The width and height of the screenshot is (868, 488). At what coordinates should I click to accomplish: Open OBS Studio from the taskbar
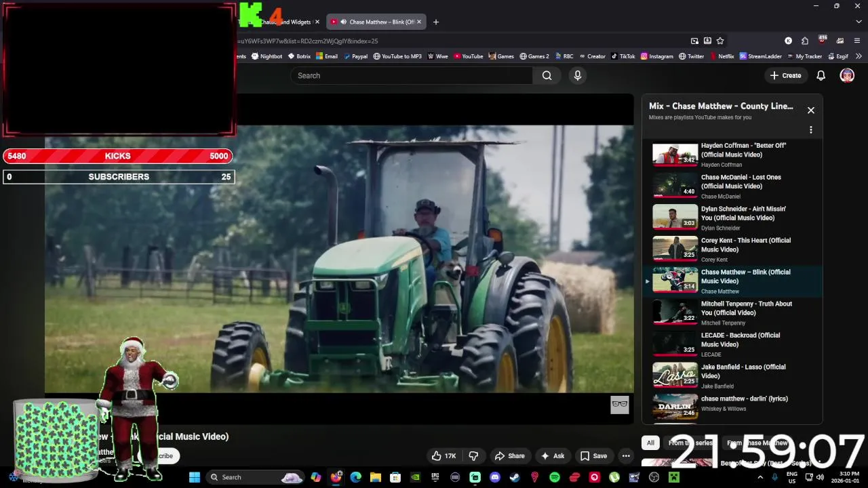(654, 477)
